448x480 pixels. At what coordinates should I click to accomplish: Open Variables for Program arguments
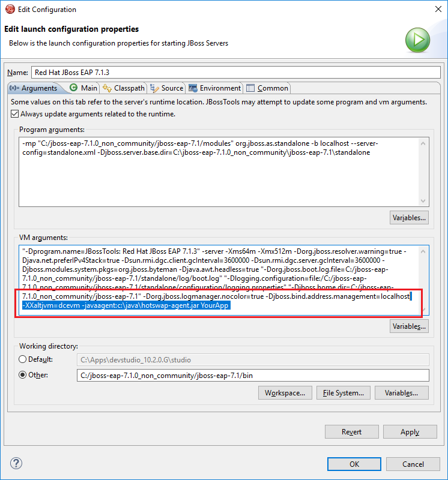pyautogui.click(x=409, y=218)
